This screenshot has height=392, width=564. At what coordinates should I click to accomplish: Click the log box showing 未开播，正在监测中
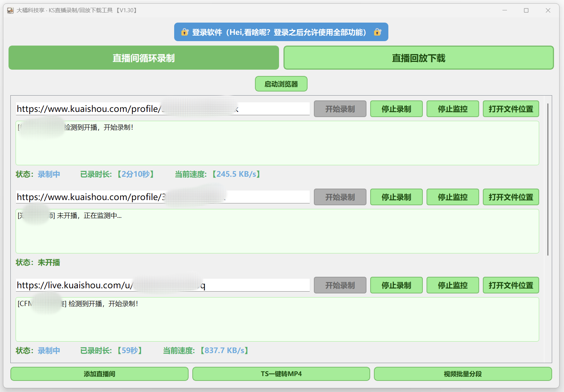point(277,231)
